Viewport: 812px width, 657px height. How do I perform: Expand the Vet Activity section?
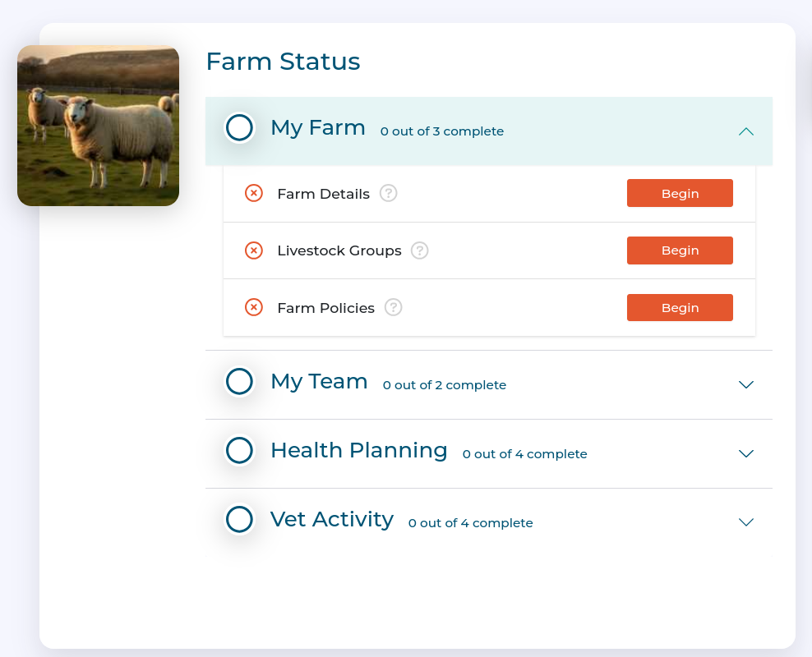coord(746,522)
